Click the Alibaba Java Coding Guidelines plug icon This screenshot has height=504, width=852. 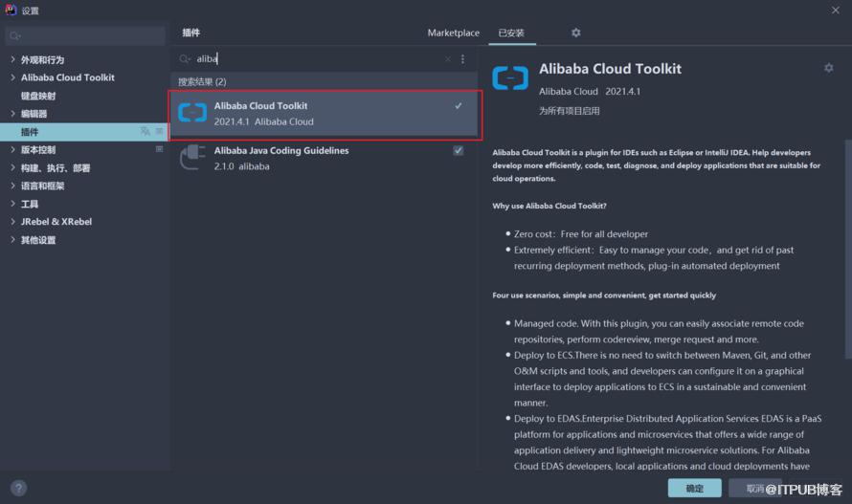[192, 158]
